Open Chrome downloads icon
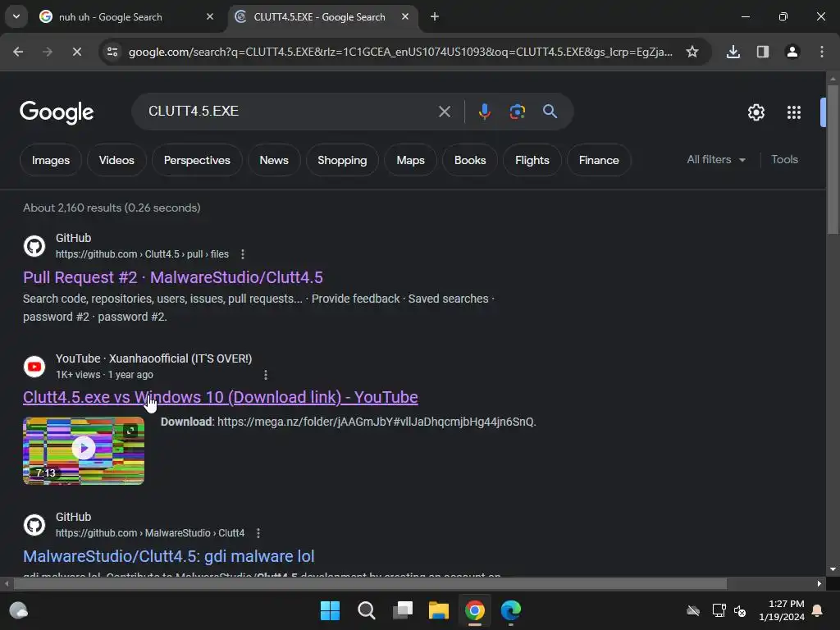 click(733, 52)
